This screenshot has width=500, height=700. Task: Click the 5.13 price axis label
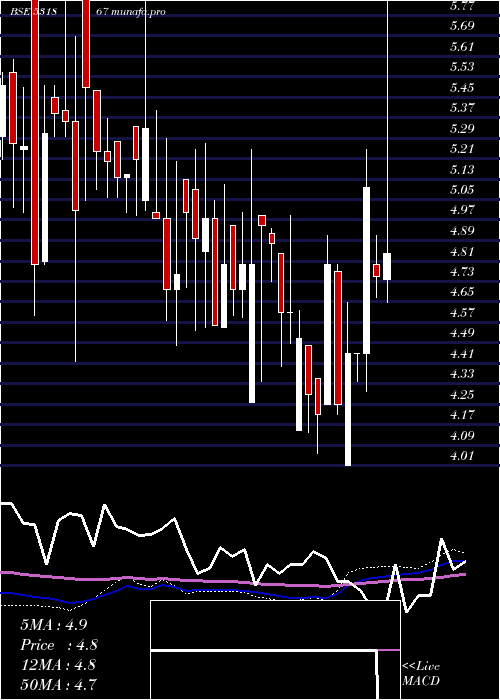click(462, 170)
